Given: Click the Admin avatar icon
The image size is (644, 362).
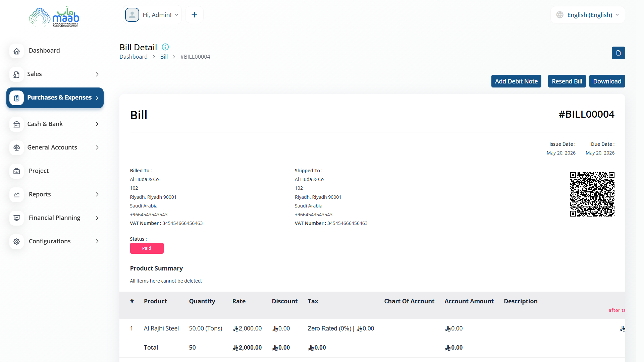Looking at the screenshot, I should pyautogui.click(x=132, y=15).
